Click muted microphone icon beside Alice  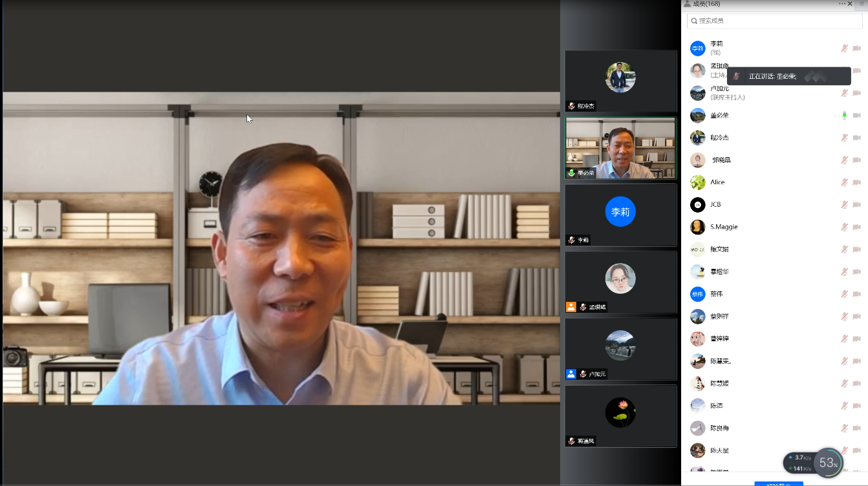point(844,182)
